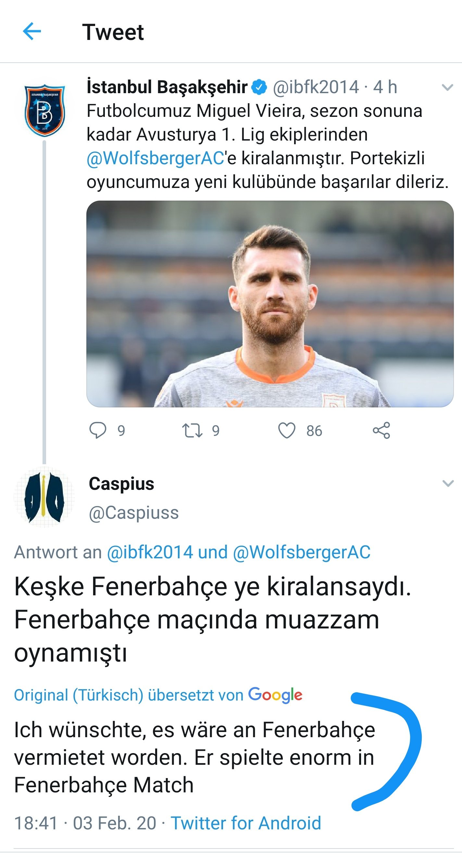
Task: Open the @Caspiuss handle
Action: coord(133,513)
